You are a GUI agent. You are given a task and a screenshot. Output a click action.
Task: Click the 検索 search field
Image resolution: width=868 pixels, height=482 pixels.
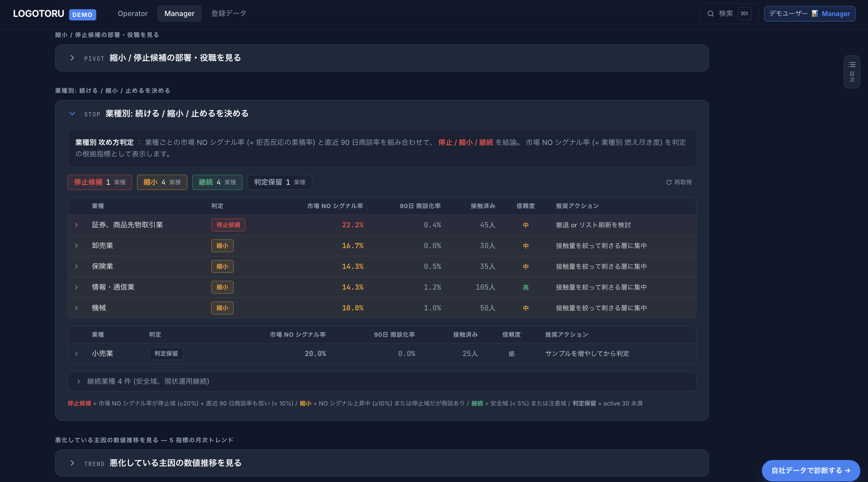click(x=729, y=13)
